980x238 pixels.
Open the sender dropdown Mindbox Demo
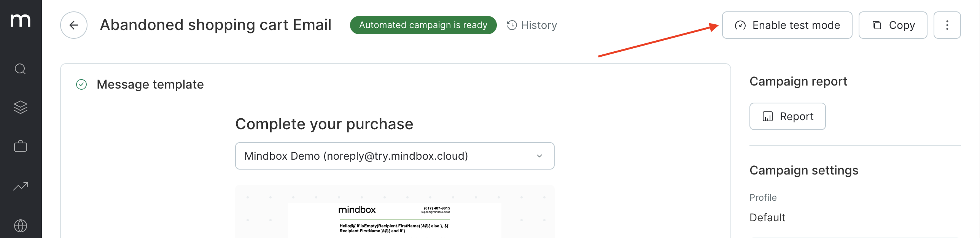[395, 156]
